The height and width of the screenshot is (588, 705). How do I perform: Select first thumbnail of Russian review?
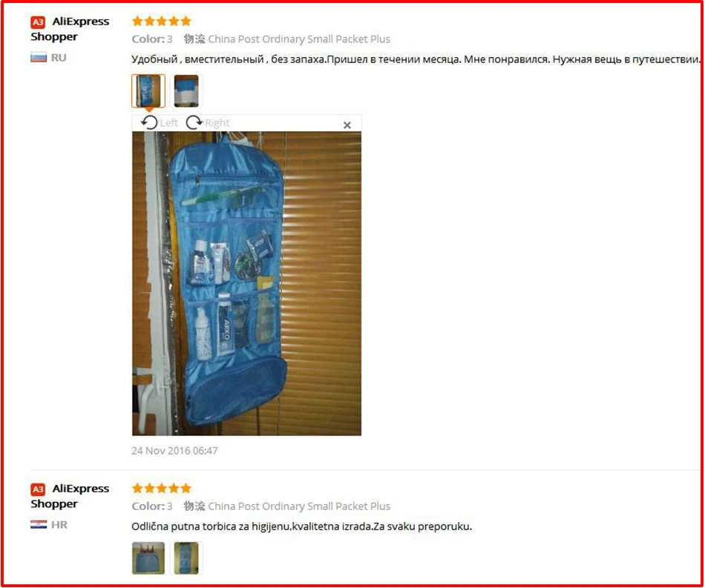148,90
